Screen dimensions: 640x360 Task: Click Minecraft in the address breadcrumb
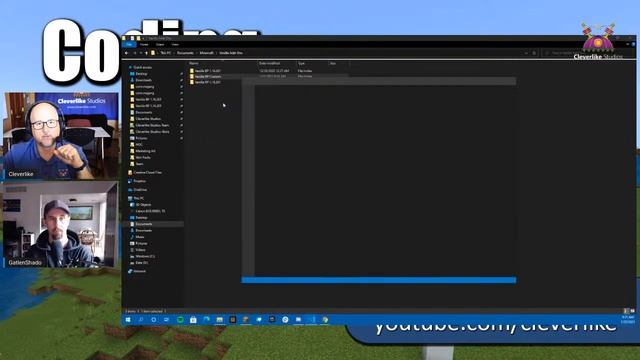pos(207,53)
